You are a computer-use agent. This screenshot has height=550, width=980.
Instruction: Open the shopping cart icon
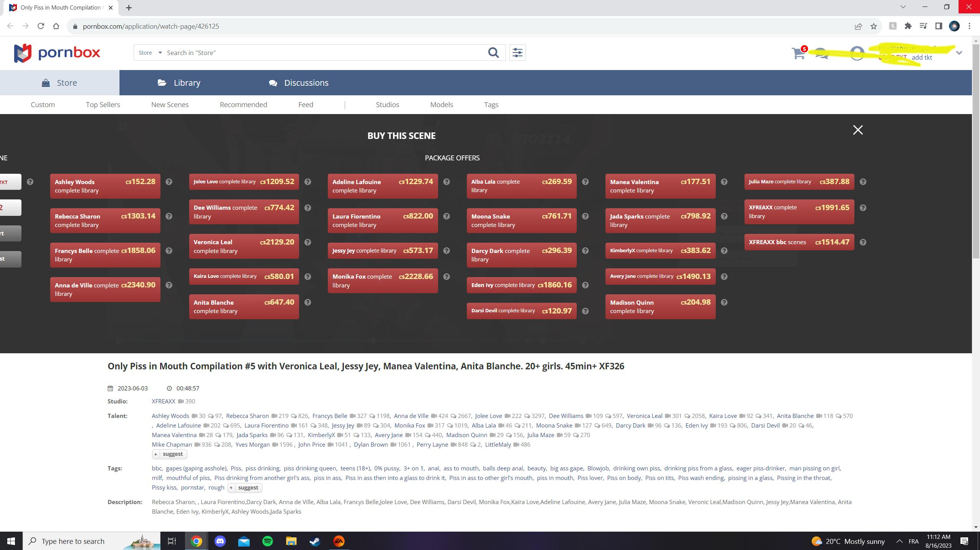(798, 54)
